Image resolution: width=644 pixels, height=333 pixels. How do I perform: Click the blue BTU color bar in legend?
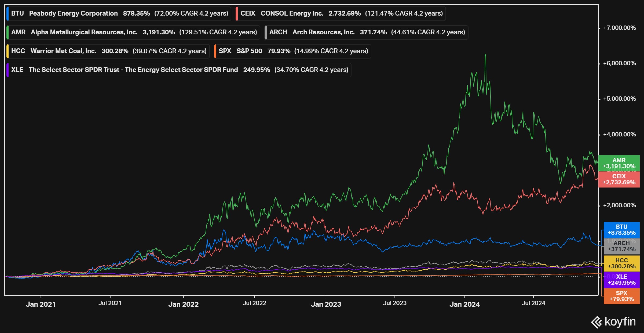pos(8,13)
